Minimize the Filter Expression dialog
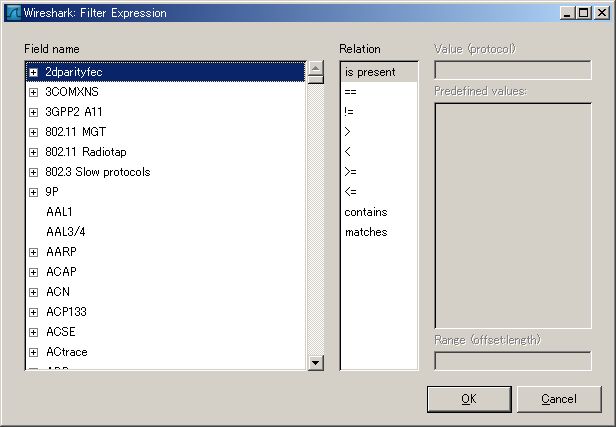616x427 pixels. tap(567, 13)
